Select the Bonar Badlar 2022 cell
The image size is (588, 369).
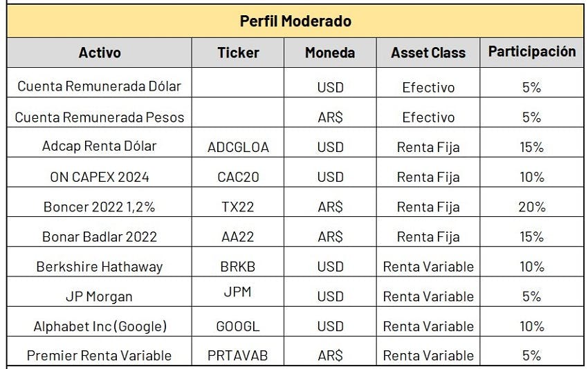click(x=100, y=236)
